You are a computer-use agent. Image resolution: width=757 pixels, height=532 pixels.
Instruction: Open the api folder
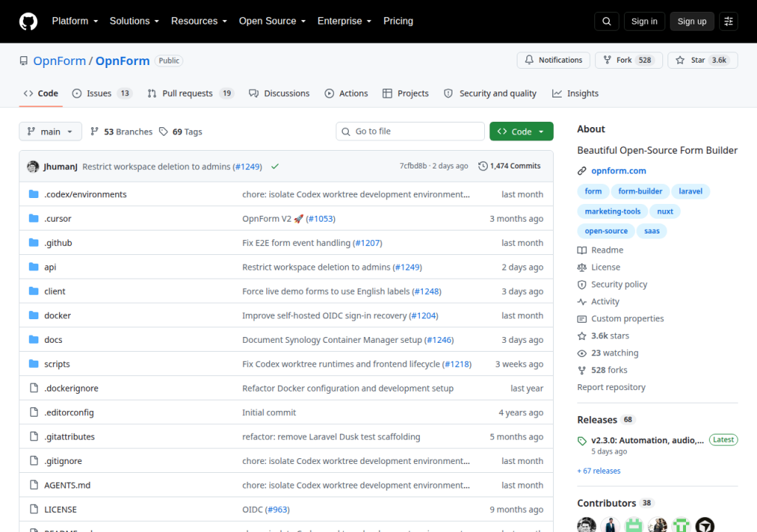[50, 267]
